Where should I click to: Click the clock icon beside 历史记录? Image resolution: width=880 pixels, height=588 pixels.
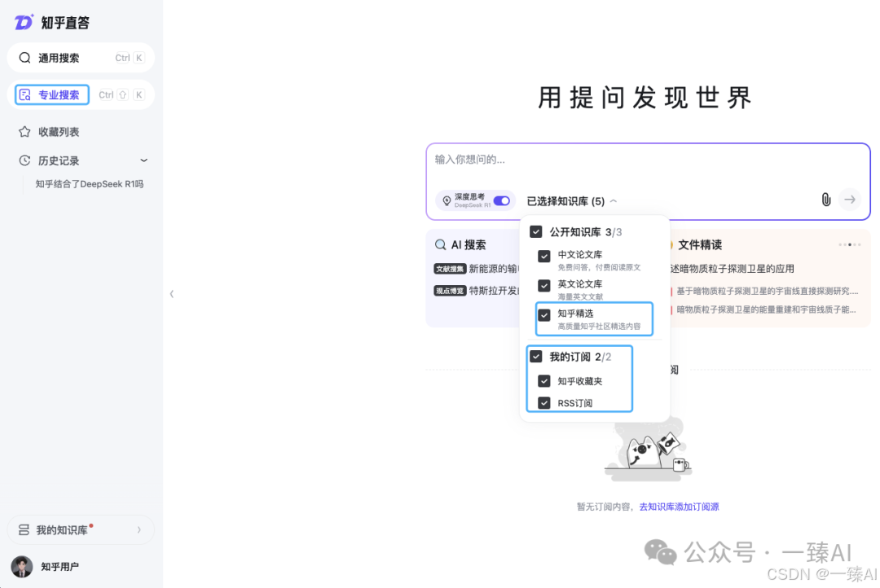pos(24,160)
